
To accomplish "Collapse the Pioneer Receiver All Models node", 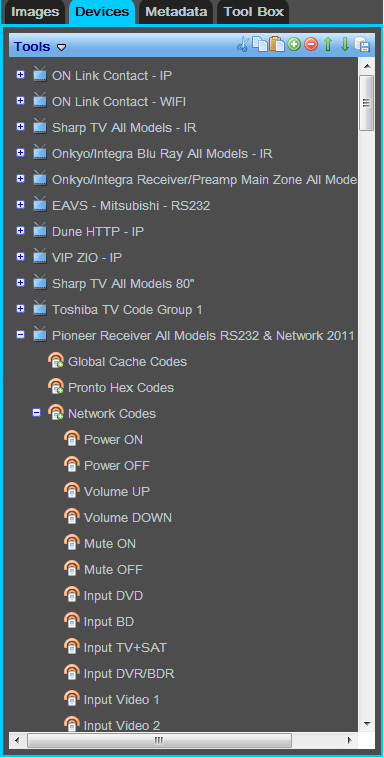I will tap(20, 335).
